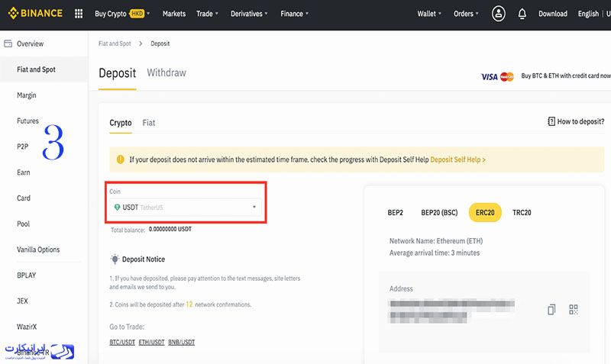
Task: Expand the Orders menu
Action: point(466,14)
